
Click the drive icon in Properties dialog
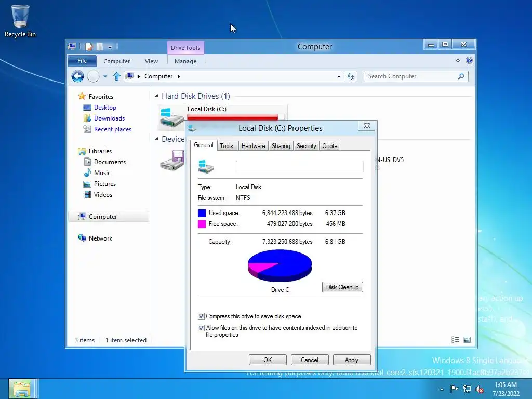[x=206, y=166]
